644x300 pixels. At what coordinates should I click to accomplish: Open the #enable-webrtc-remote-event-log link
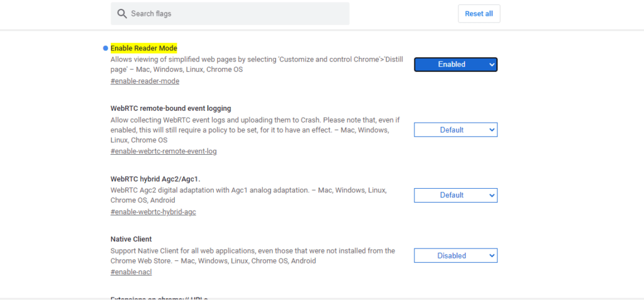pos(164,151)
